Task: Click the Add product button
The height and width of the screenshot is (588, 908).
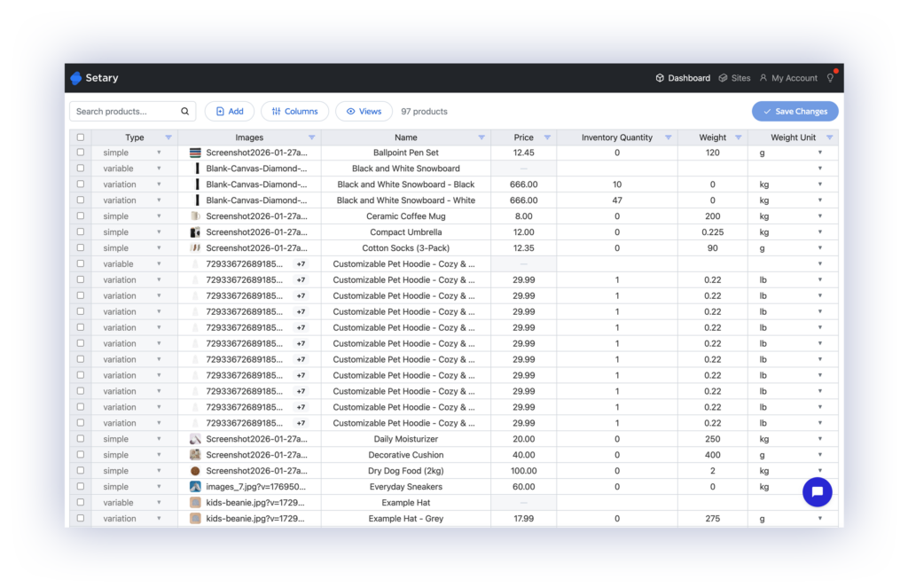Action: [230, 111]
